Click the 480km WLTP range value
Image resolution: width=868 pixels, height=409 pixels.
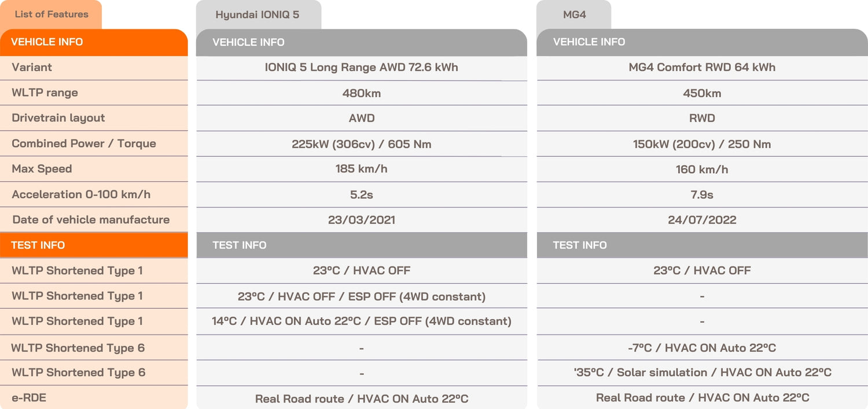click(x=361, y=93)
